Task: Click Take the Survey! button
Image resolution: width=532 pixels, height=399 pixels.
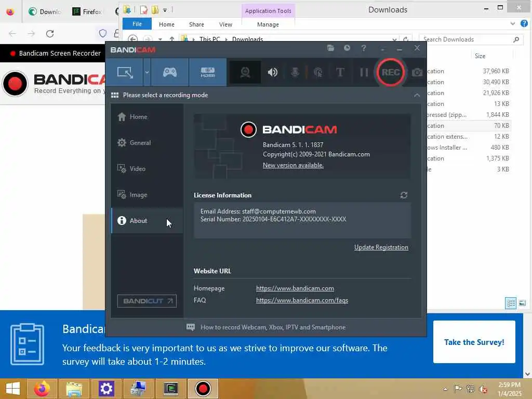Action: [474, 342]
